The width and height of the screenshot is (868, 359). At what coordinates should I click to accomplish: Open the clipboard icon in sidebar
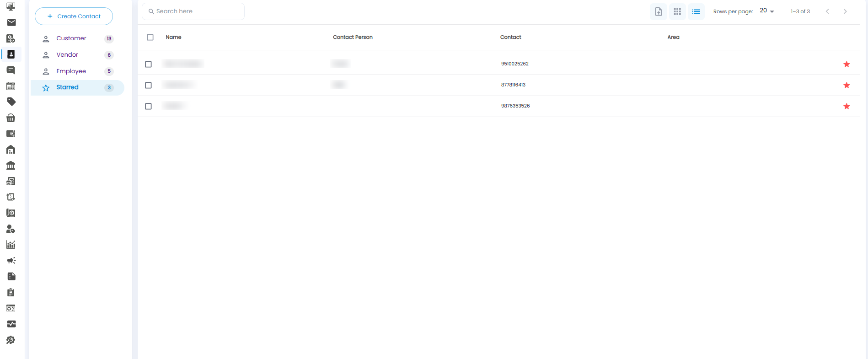[x=11, y=292]
